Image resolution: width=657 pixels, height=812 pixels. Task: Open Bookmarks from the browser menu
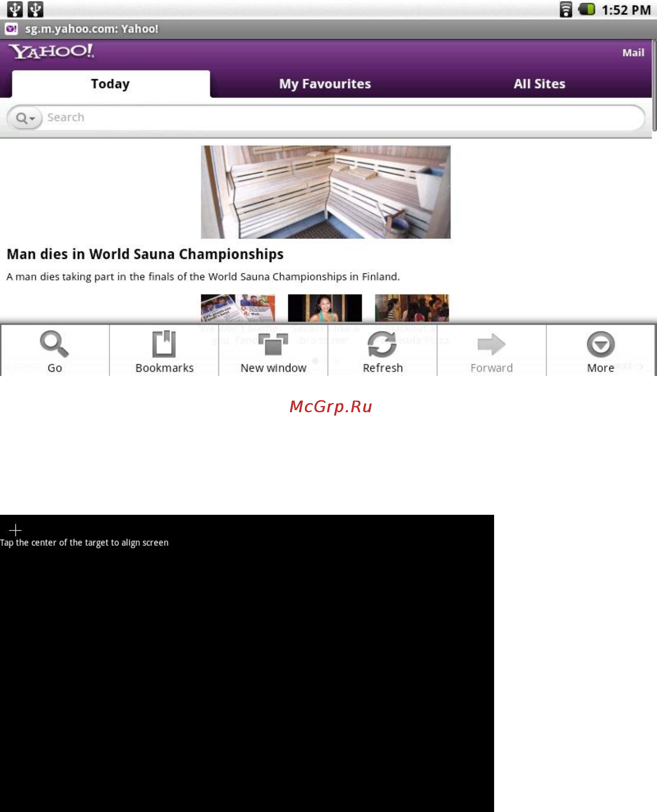tap(164, 351)
